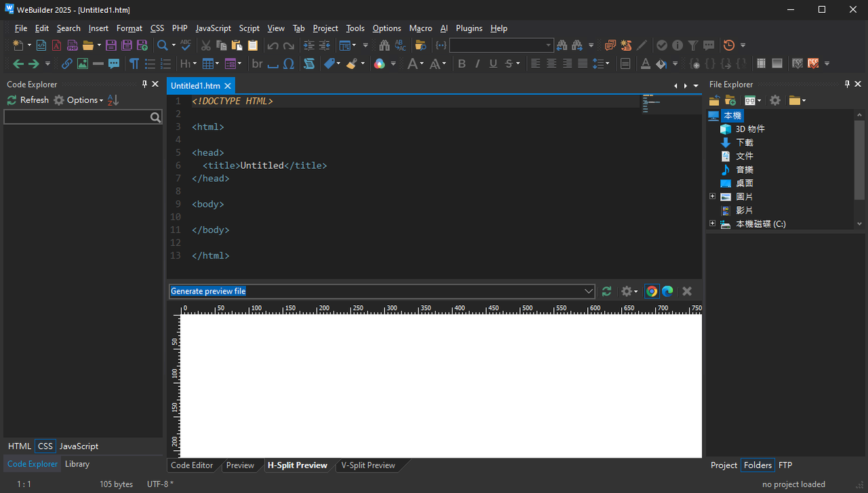
Task: Open the insert table dropdown arrow
Action: coord(216,64)
